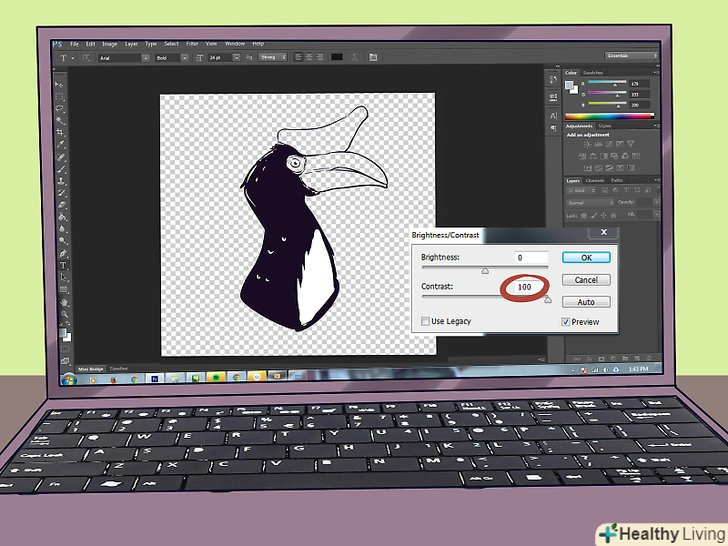
Task: Select the Crop tool in the toolbox
Action: [62, 132]
